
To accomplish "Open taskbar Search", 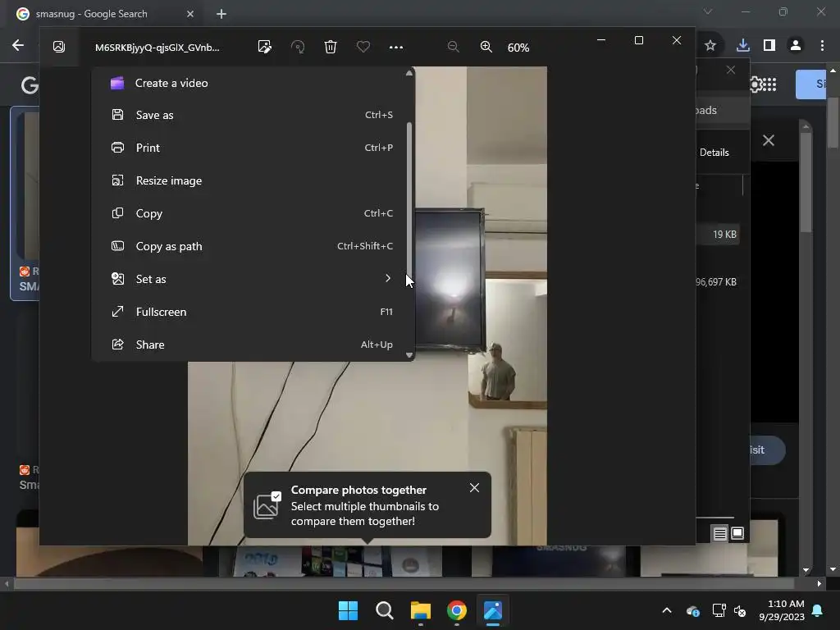I will (385, 610).
